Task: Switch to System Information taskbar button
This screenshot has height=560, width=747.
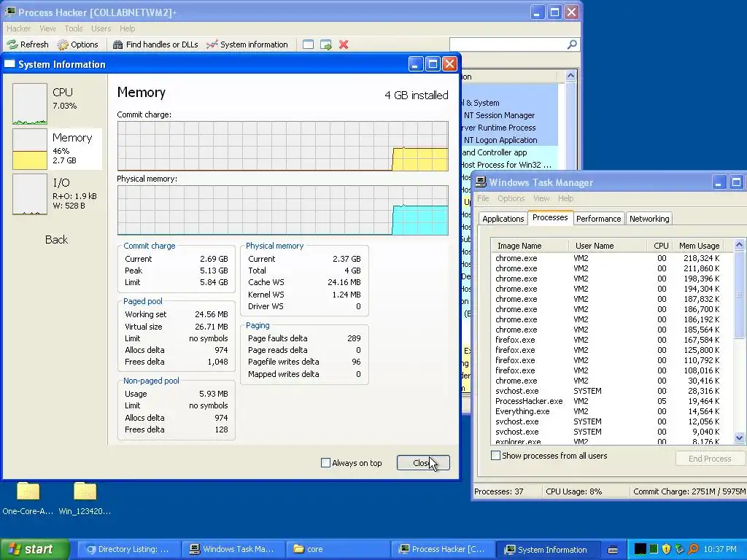Action: [549, 549]
